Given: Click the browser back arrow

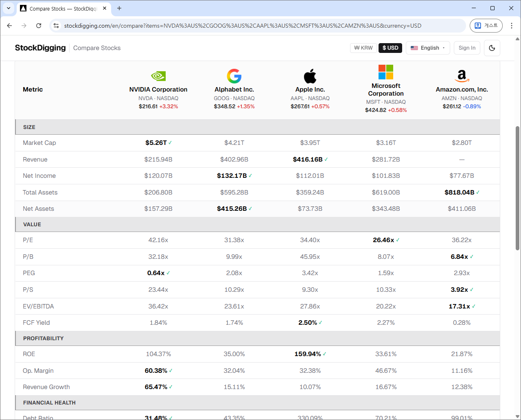Looking at the screenshot, I should coord(9,26).
